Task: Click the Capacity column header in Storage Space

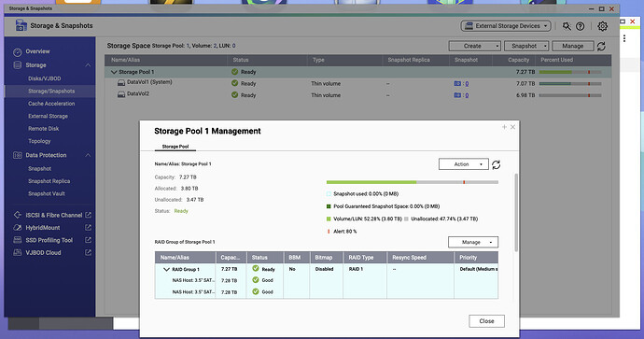Action: 514,60
